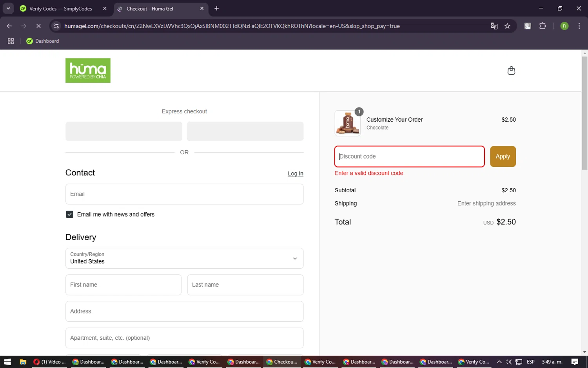The image size is (588, 368).
Task: Uncheck Email me with news and offers
Action: point(69,215)
